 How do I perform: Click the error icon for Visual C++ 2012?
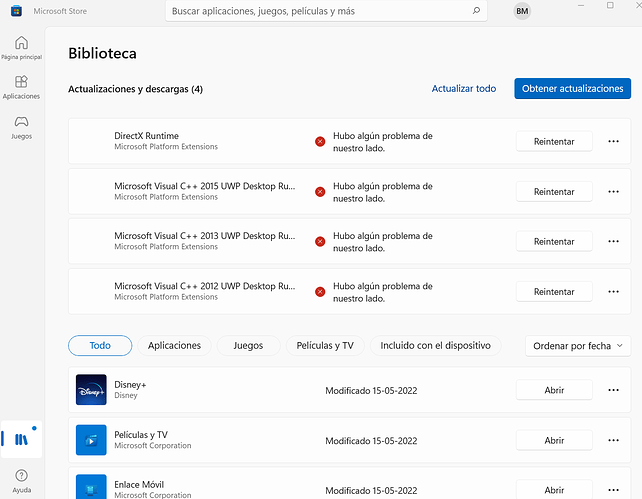point(320,292)
